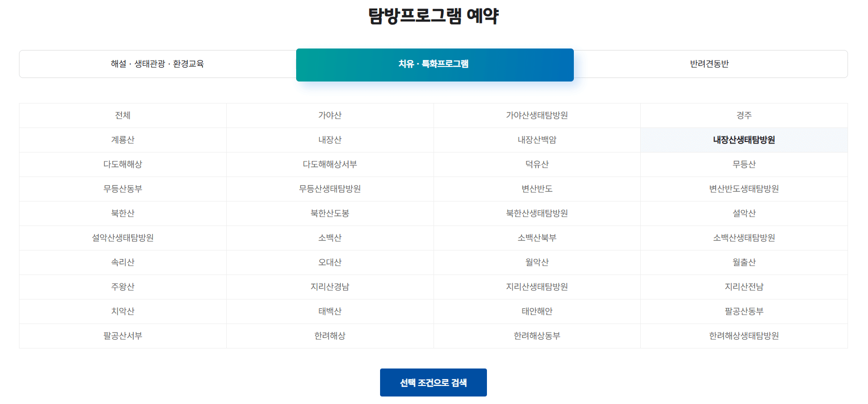This screenshot has width=868, height=404.
Task: Choose 북한산도봉 from the options
Action: point(331,213)
